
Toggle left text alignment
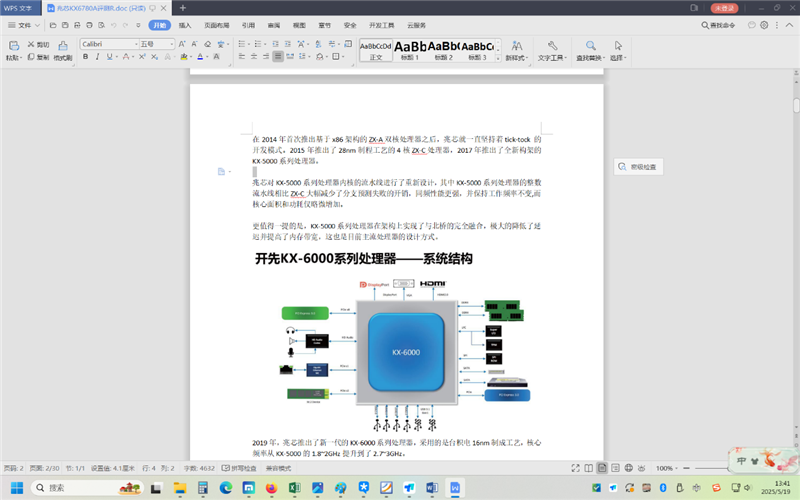tap(242, 57)
